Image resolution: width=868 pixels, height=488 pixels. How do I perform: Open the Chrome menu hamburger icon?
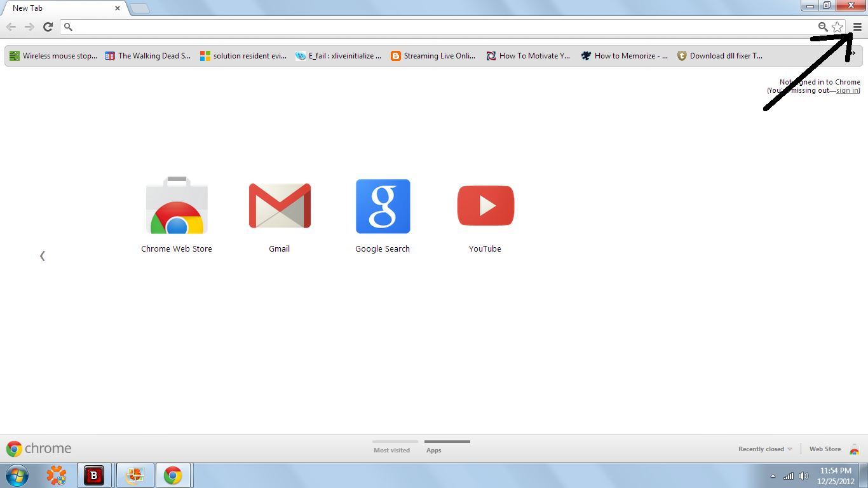[857, 27]
